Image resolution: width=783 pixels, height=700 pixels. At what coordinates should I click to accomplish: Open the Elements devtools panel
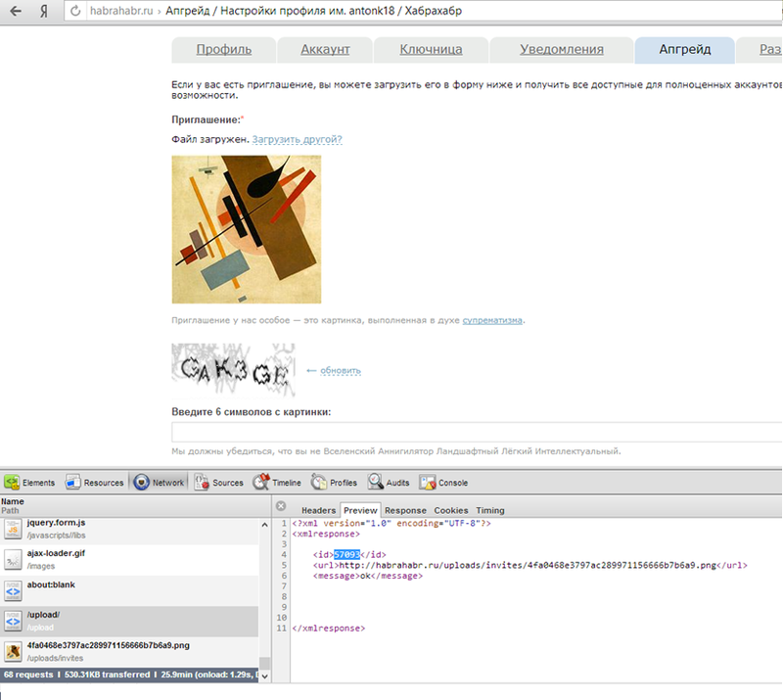(30, 483)
